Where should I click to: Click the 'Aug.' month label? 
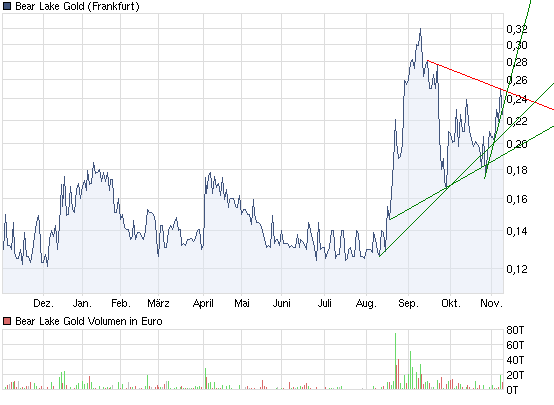pos(366,303)
